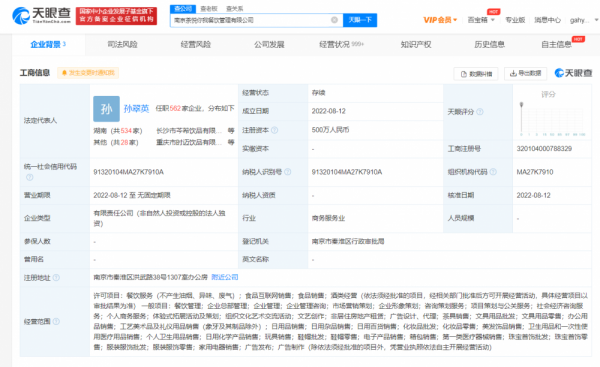
Task: Switch to the 知识产权 tab
Action: coord(416,44)
